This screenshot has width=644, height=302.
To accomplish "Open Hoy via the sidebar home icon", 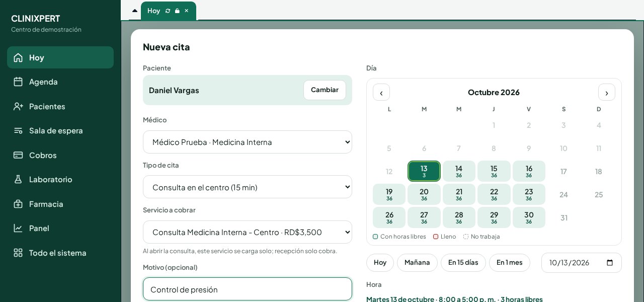I will point(18,57).
